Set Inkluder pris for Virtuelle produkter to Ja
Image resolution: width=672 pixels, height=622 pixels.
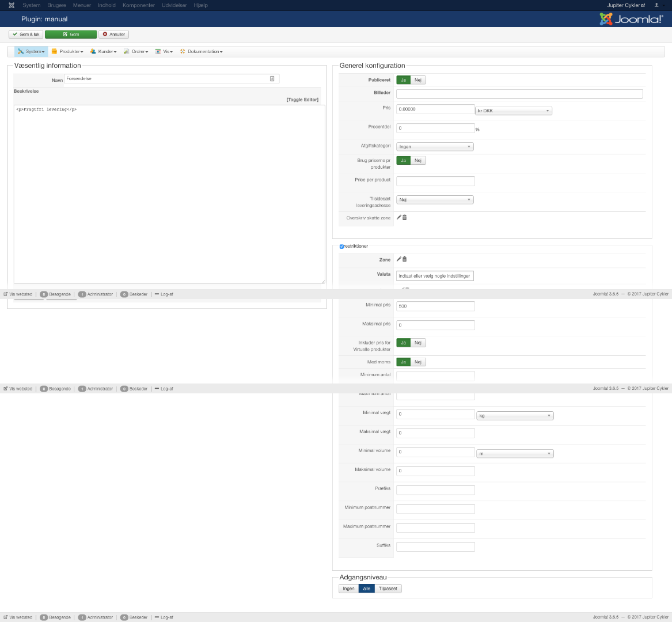pyautogui.click(x=403, y=343)
